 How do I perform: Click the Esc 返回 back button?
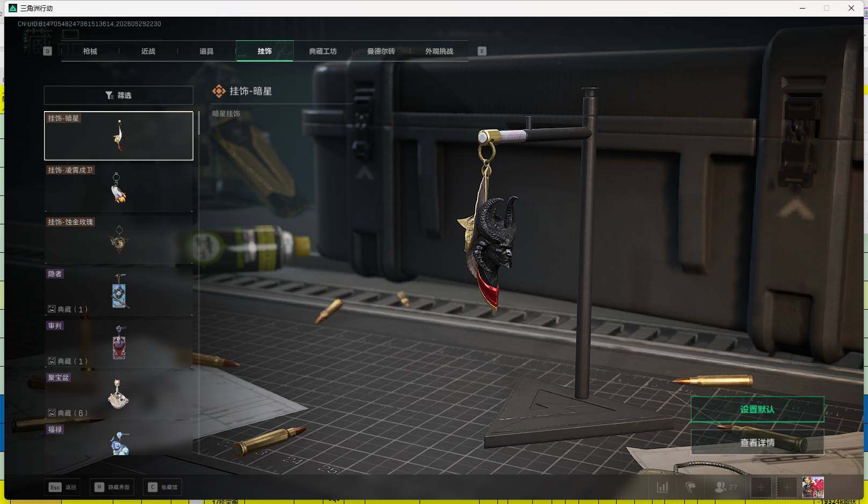tap(63, 487)
